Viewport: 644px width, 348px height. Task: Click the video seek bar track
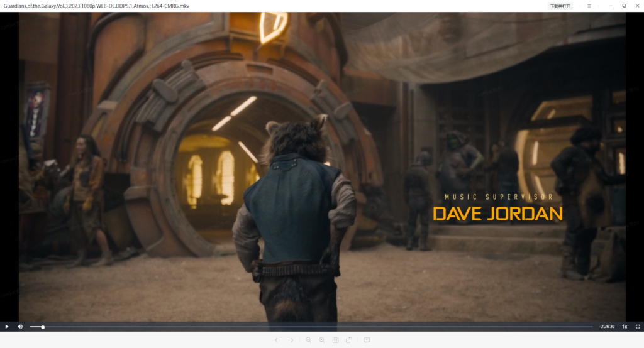tap(311, 327)
